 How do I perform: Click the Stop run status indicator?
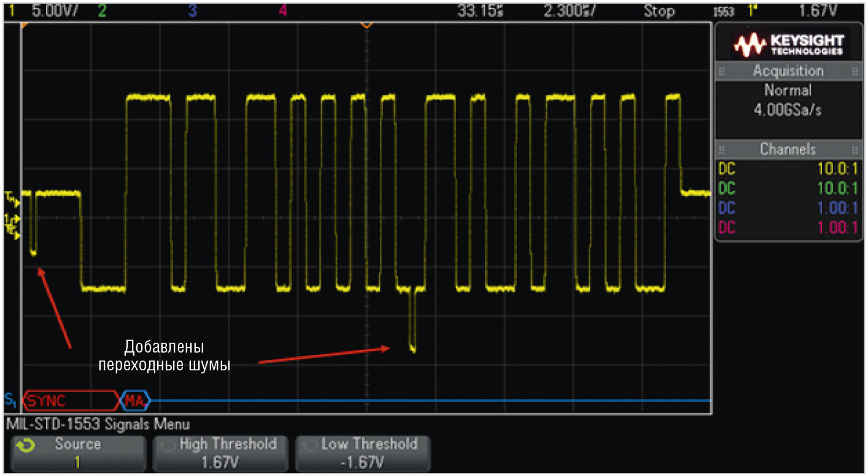[x=659, y=10]
